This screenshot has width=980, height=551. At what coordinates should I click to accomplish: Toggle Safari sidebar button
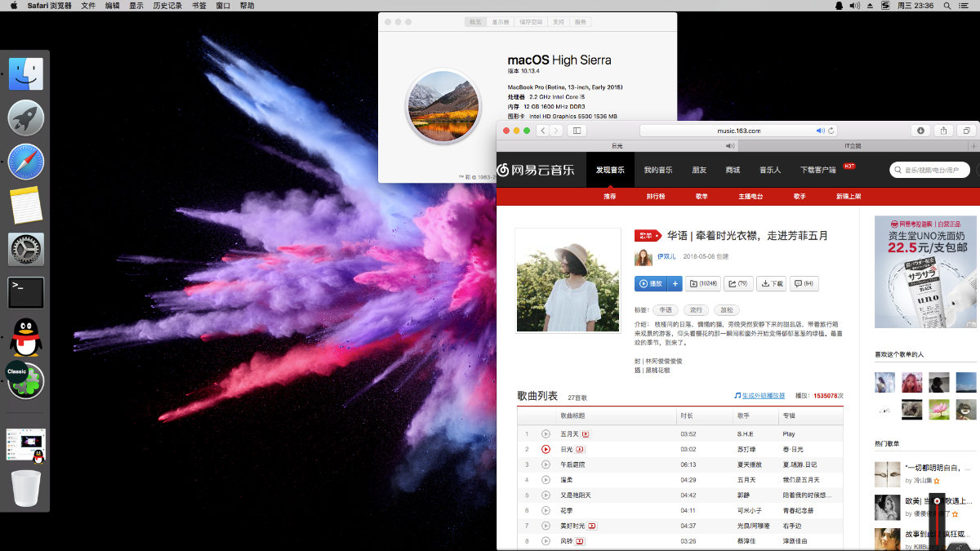tap(577, 131)
